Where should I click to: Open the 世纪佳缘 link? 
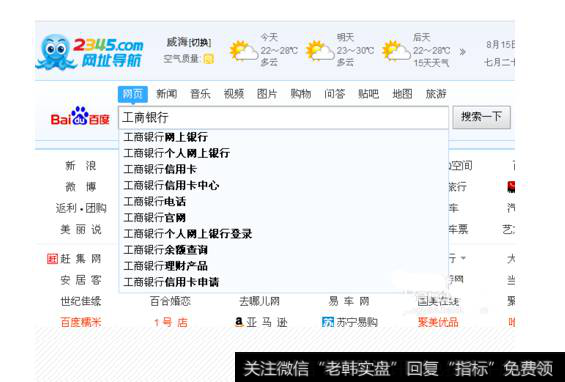pos(81,301)
